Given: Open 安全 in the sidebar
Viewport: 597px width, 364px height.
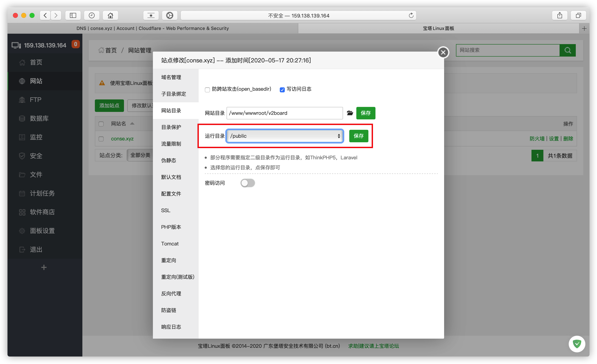Looking at the screenshot, I should pos(45,156).
